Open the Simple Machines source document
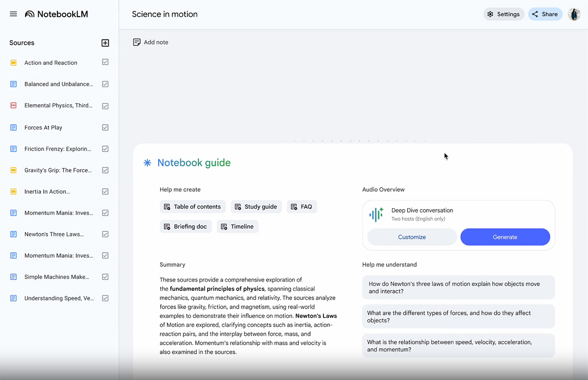Image resolution: width=588 pixels, height=380 pixels. 57,277
